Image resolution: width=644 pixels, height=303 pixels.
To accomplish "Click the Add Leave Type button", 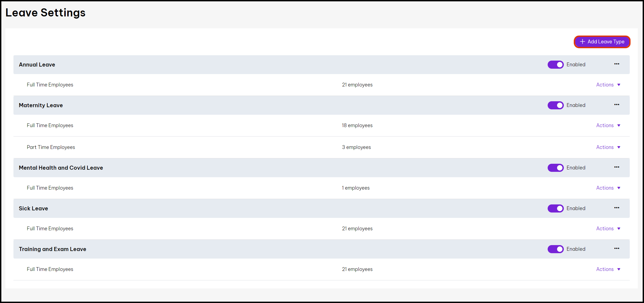I will pos(602,42).
